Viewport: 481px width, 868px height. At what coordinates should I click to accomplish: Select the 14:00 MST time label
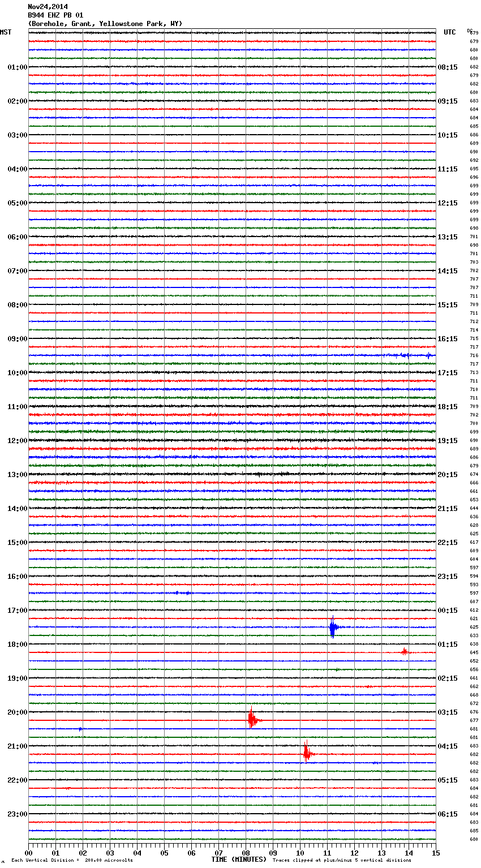[x=18, y=509]
